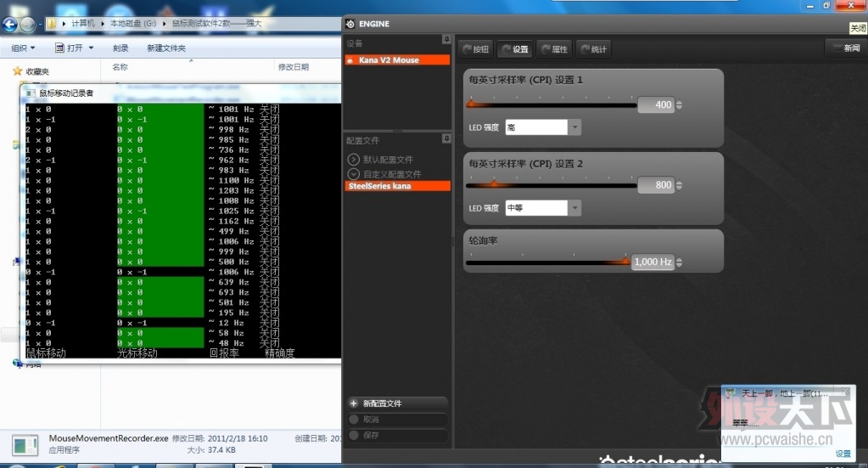This screenshot has width=868, height=468.
Task: Switch to the 设置 tab
Action: [515, 49]
